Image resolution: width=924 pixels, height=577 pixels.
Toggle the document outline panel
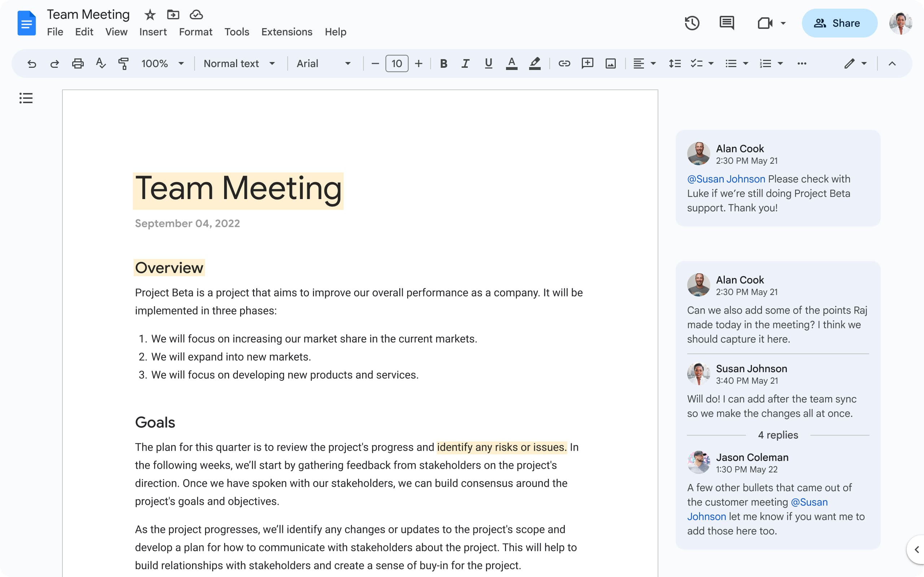point(26,98)
